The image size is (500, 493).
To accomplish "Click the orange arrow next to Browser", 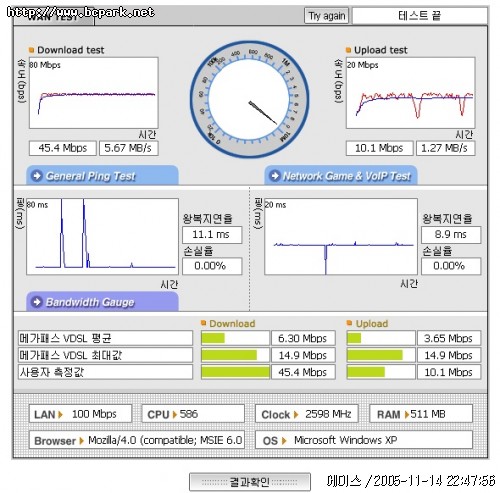I will pyautogui.click(x=81, y=441).
